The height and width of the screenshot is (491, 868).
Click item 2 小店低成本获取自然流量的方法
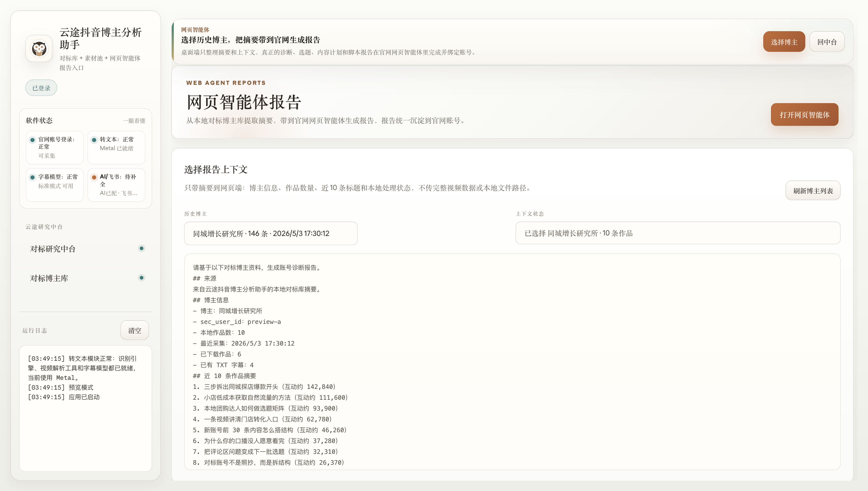pyautogui.click(x=270, y=398)
